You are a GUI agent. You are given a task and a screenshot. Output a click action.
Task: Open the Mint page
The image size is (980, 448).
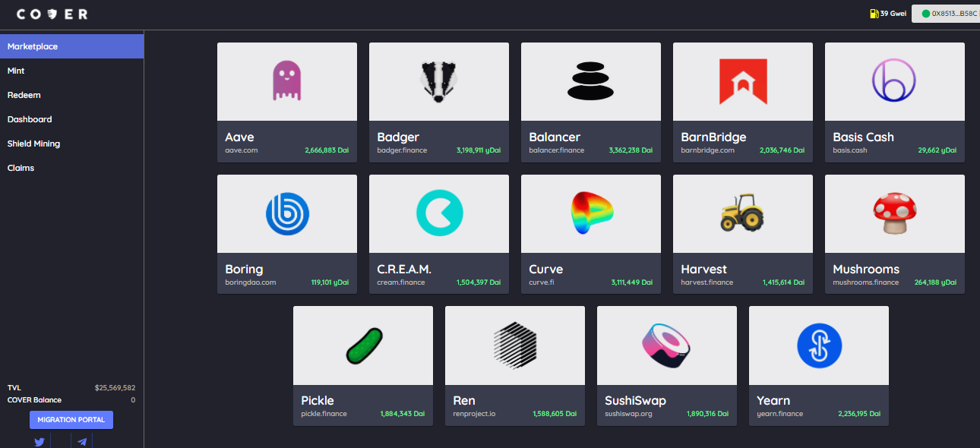point(71,71)
